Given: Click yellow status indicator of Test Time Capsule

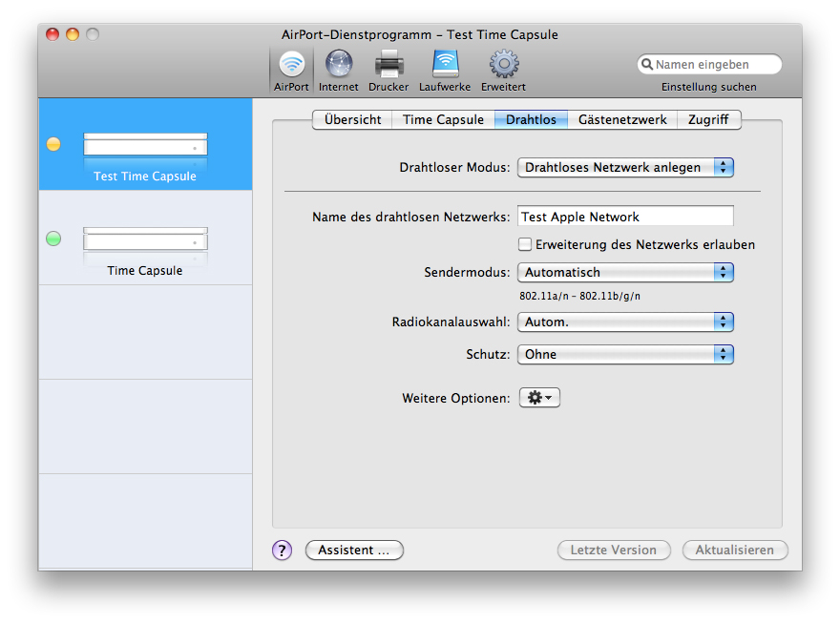Looking at the screenshot, I should 53,144.
